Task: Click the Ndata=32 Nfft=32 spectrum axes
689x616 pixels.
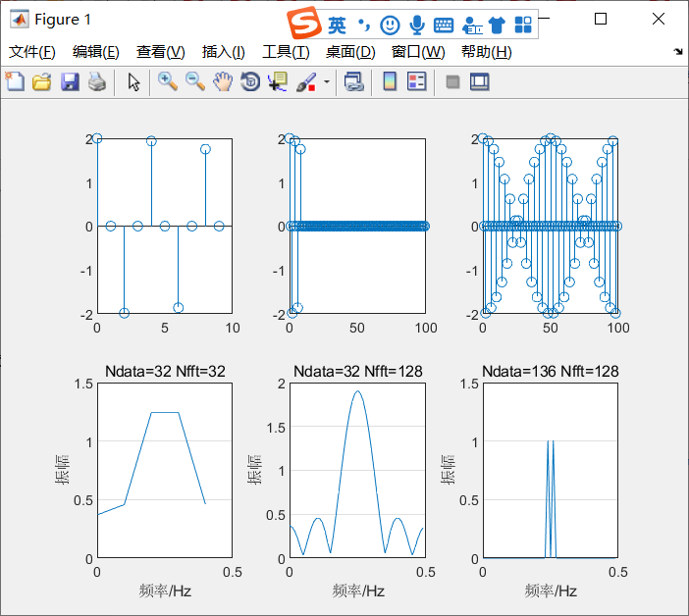Action: (x=165, y=470)
